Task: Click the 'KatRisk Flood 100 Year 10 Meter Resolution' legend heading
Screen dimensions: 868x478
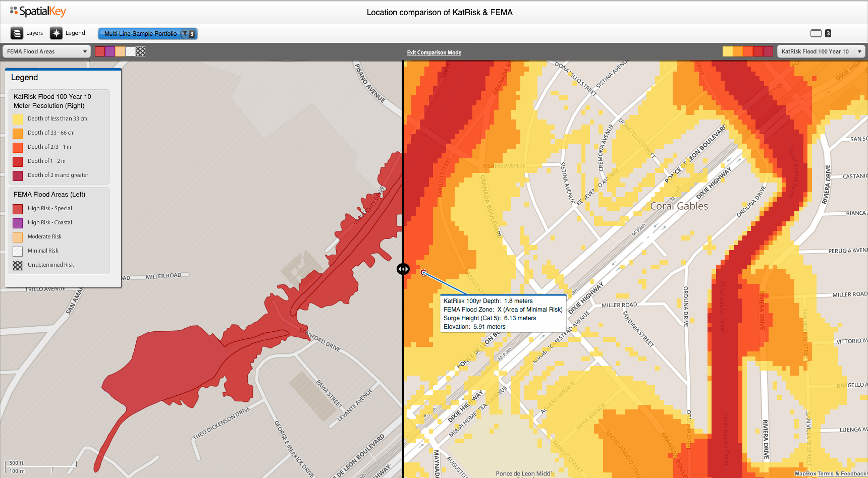Action: (x=52, y=101)
